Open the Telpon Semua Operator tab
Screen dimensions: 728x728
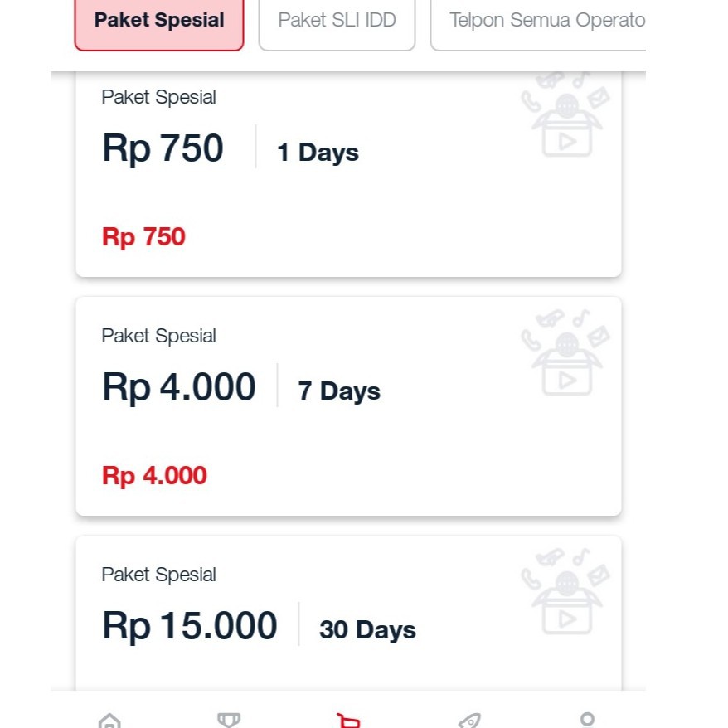pos(547,20)
